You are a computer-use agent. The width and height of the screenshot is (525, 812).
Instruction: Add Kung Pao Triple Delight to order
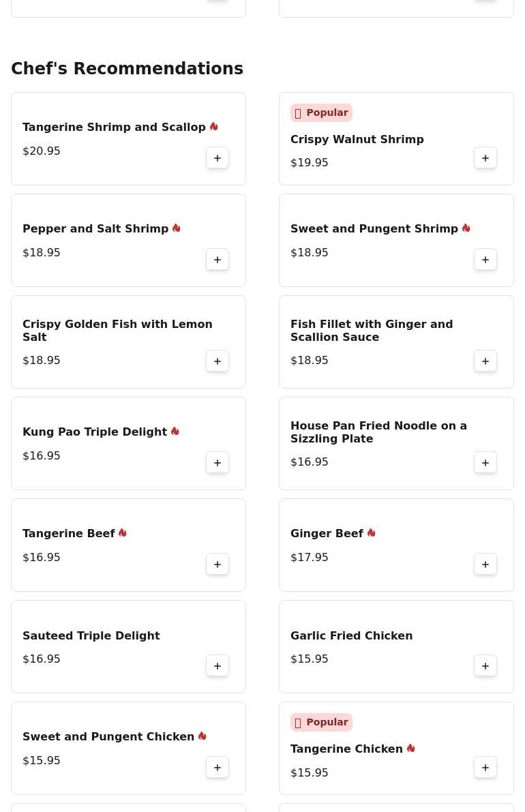pyautogui.click(x=217, y=463)
